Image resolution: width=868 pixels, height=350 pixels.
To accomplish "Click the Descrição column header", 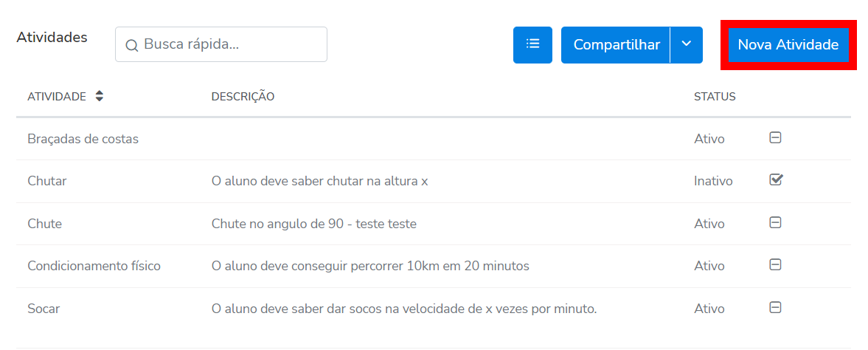I will pos(243,96).
